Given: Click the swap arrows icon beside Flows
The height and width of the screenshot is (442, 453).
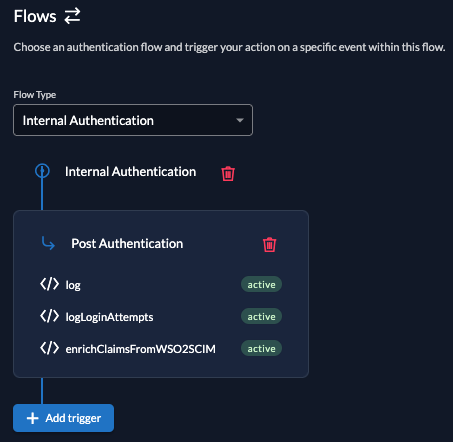Looking at the screenshot, I should click(72, 16).
